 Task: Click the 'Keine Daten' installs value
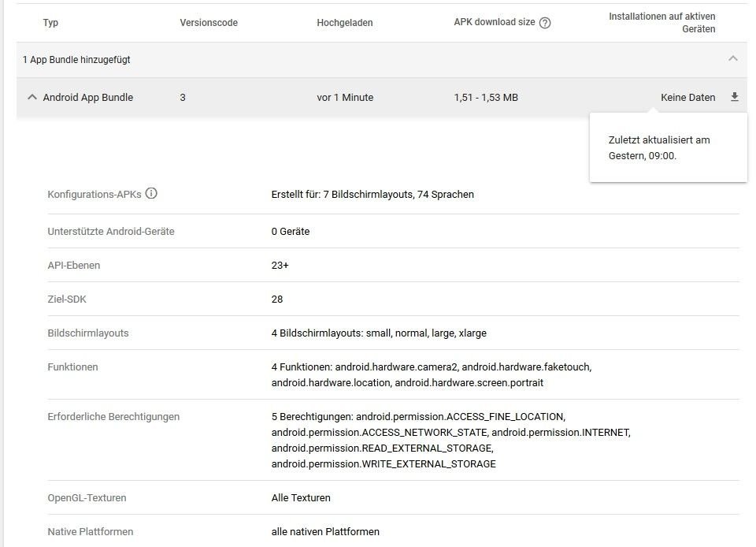click(688, 98)
